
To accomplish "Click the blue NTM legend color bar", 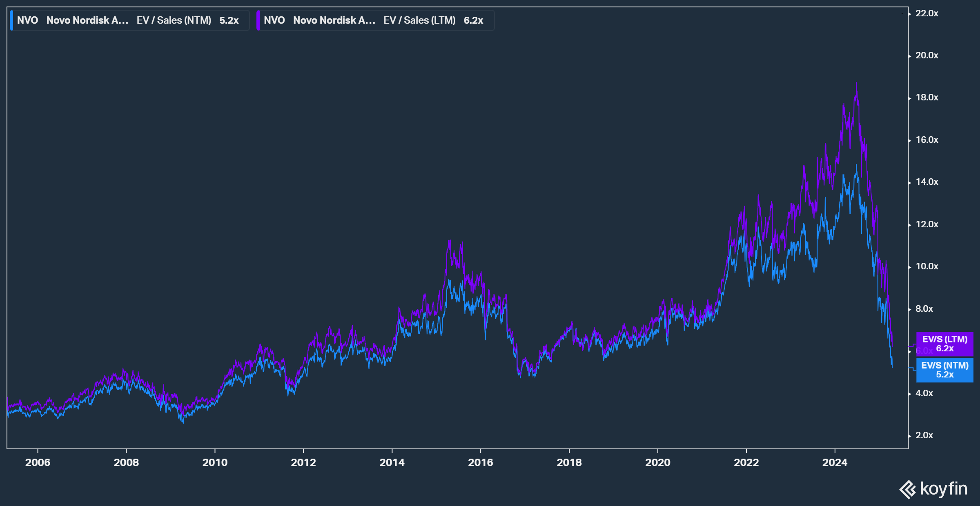I will tap(11, 20).
